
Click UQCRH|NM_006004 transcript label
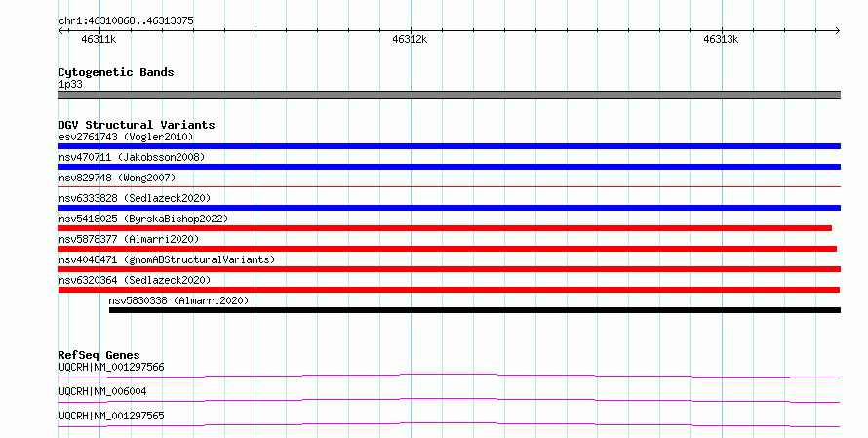(x=103, y=391)
